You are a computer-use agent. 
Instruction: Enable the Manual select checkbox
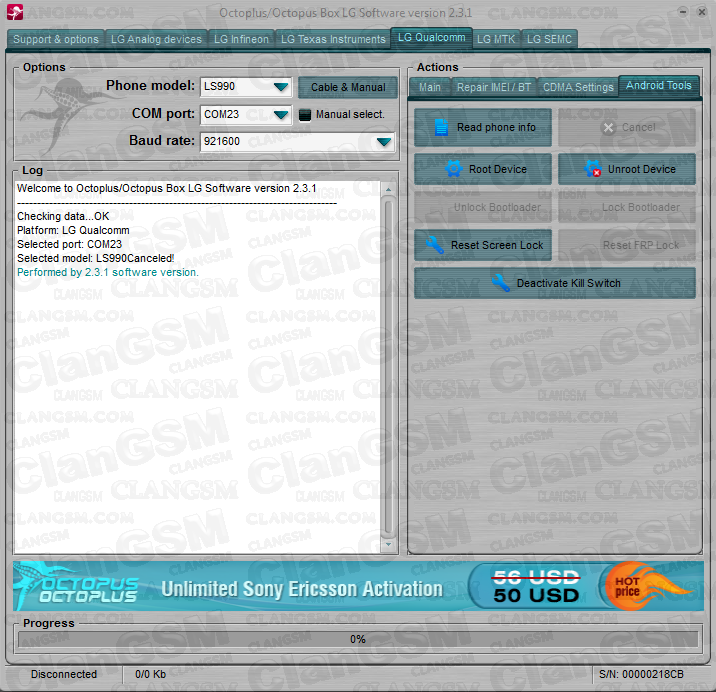(x=305, y=115)
